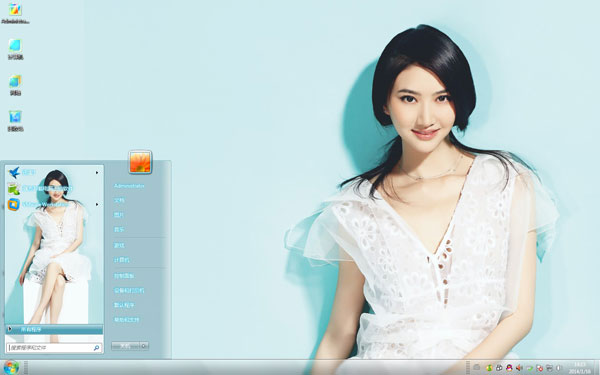
Task: Click the Show Desktop strip on the taskbar
Action: point(597,368)
